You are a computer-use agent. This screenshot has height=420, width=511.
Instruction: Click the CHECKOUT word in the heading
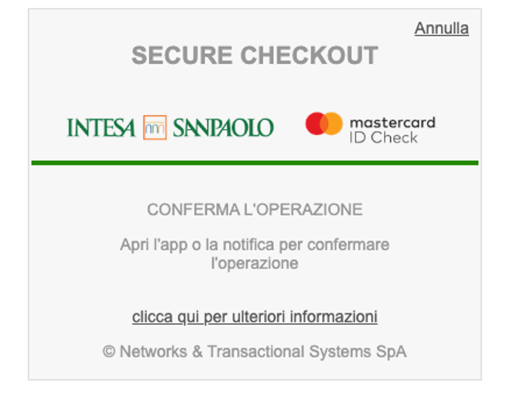tap(309, 56)
